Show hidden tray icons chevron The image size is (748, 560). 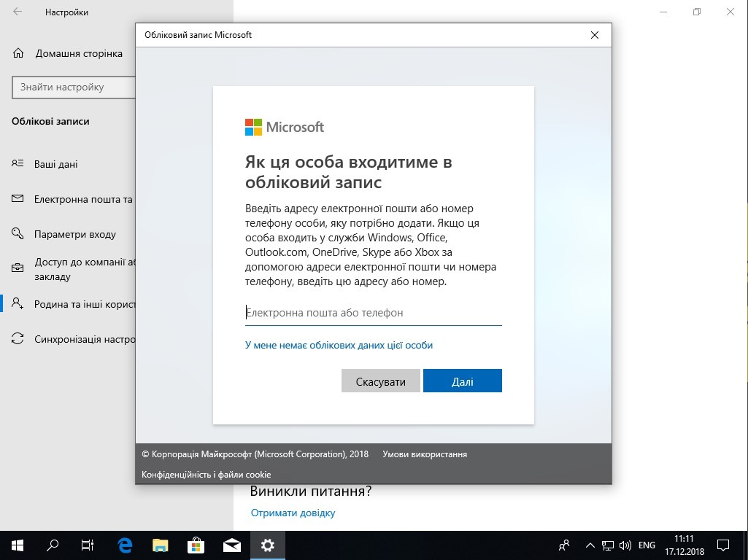590,545
